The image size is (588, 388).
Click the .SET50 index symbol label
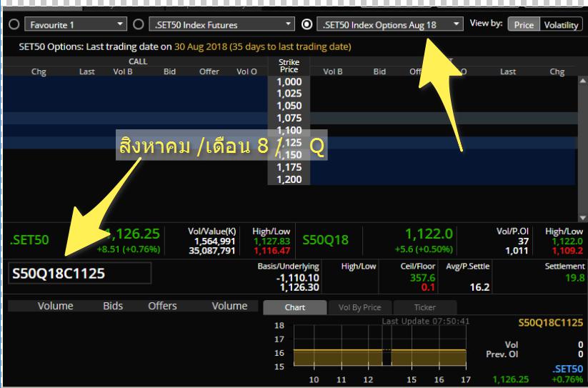click(x=29, y=239)
